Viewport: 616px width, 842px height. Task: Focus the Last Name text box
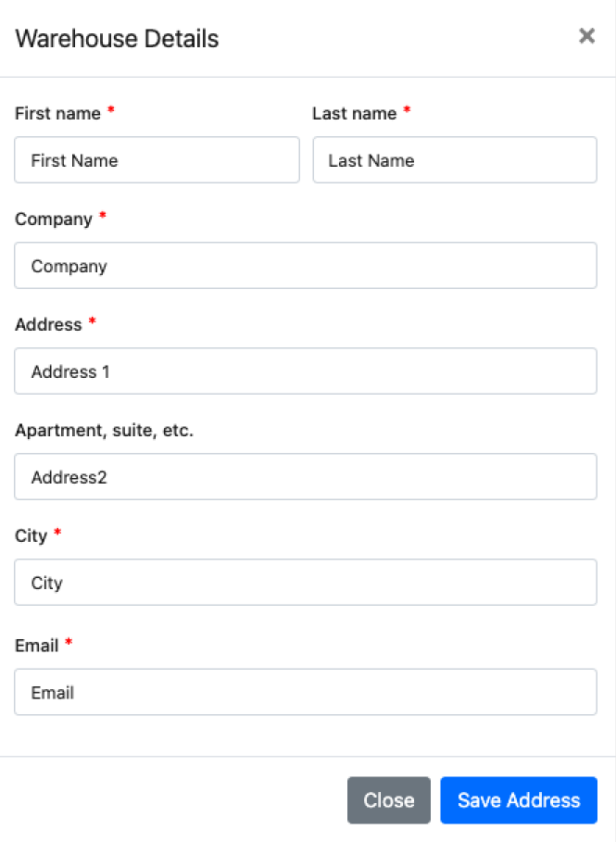click(x=455, y=160)
